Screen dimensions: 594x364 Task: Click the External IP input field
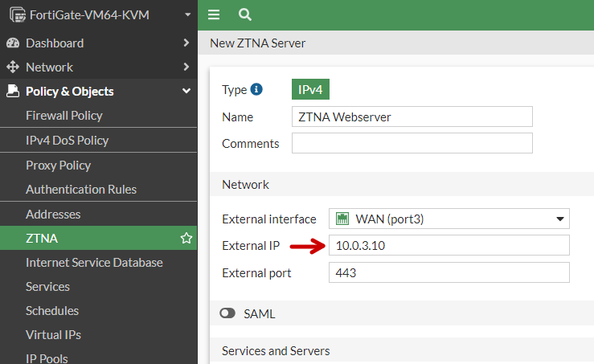tap(449, 246)
